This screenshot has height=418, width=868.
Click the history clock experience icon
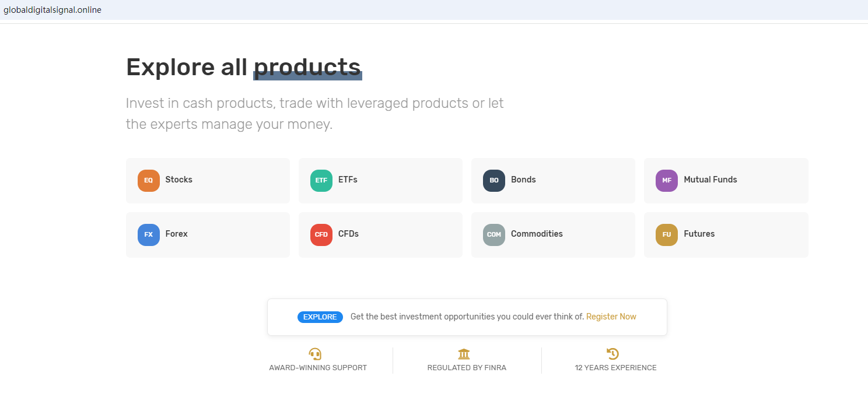(612, 354)
